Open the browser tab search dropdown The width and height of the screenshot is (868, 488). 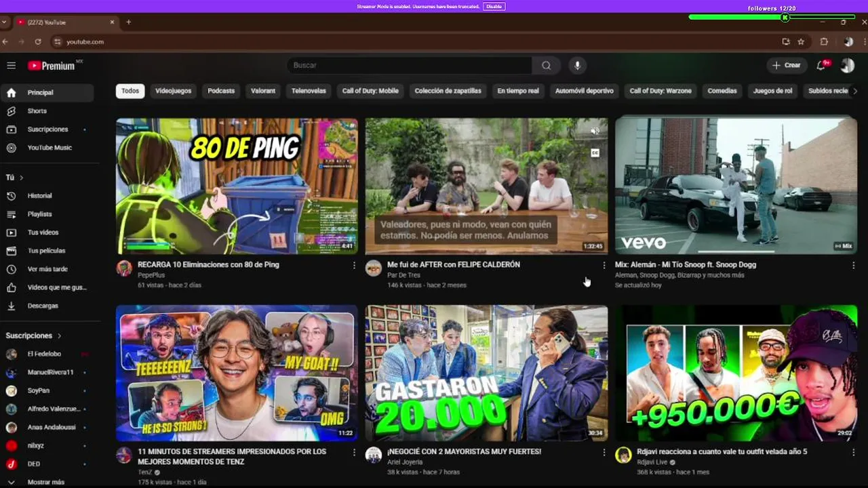pos(5,22)
